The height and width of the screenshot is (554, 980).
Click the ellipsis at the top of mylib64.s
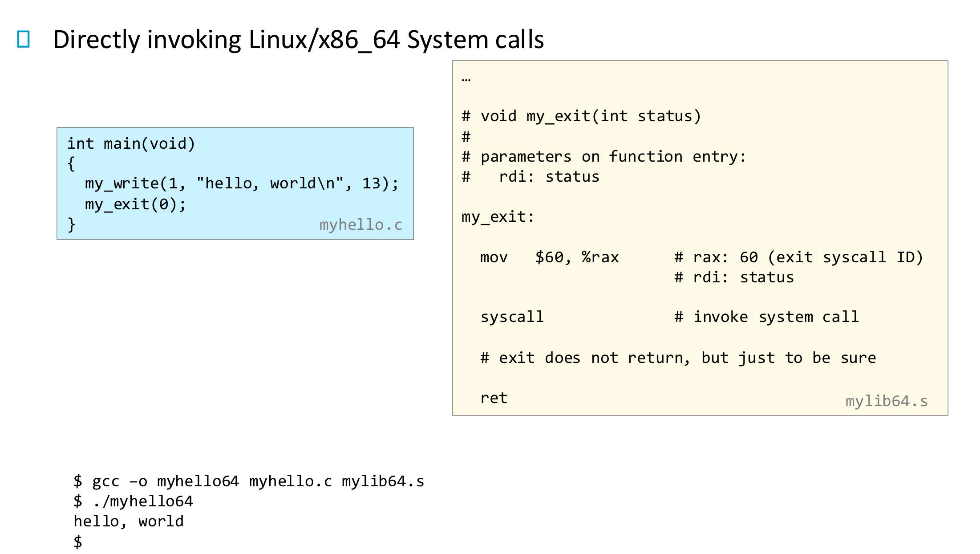pos(466,80)
